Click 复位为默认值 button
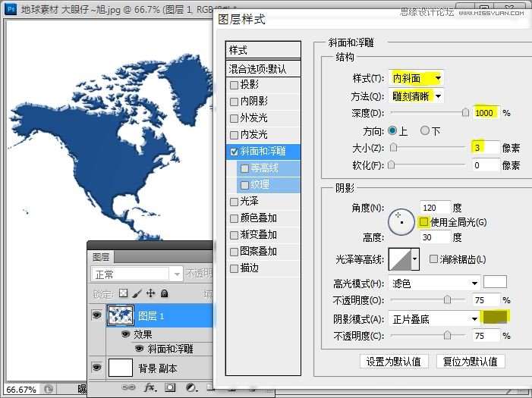Viewport: 532px width, 398px height. [x=471, y=361]
